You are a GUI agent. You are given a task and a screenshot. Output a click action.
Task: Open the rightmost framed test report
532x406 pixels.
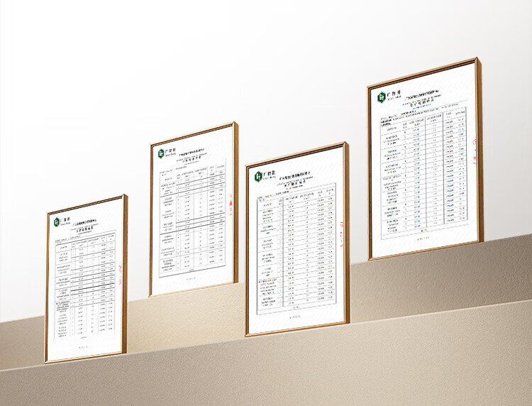[424, 160]
